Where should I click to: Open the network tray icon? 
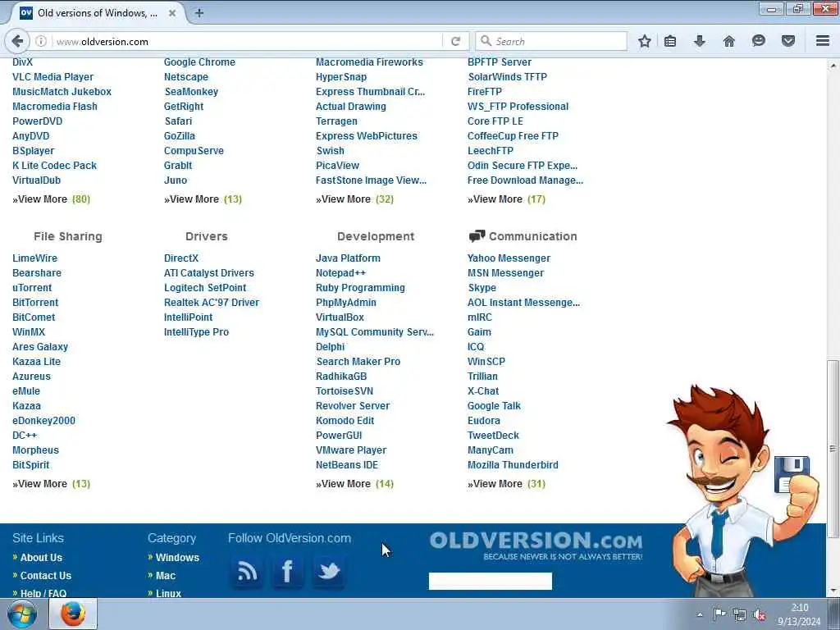pos(739,615)
